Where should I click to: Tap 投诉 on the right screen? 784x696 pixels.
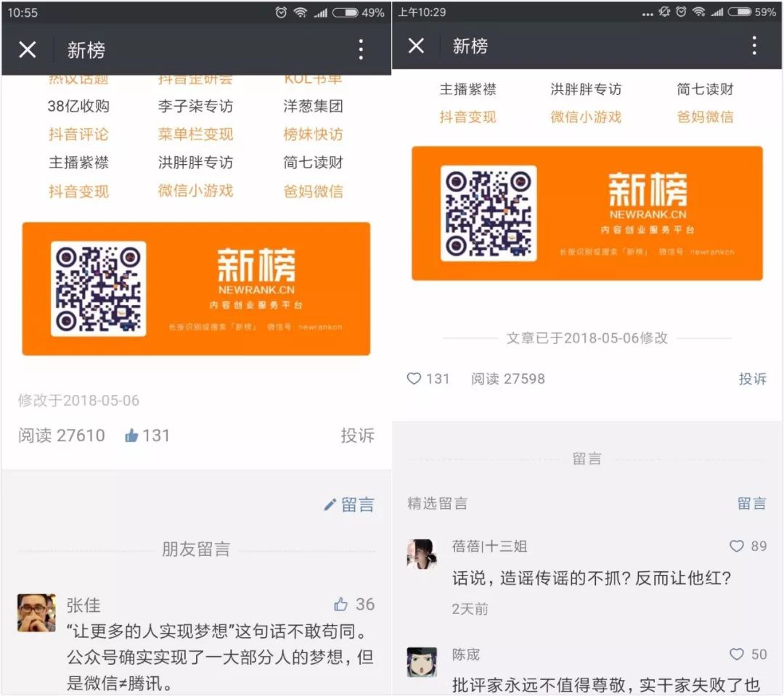click(x=753, y=379)
